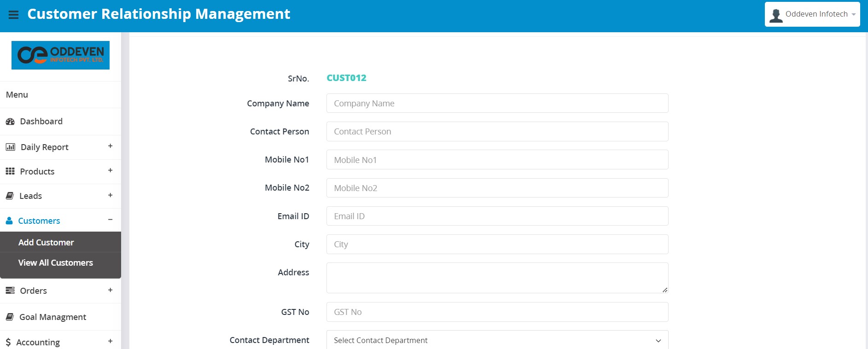Viewport: 868px width, 349px height.
Task: Click the hamburger menu icon
Action: tap(14, 15)
